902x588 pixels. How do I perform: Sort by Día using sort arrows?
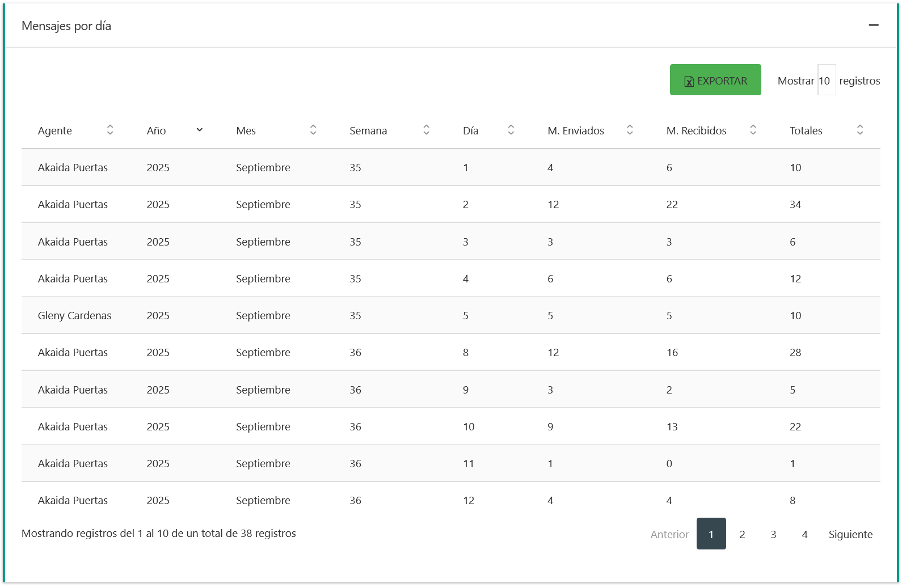(511, 130)
